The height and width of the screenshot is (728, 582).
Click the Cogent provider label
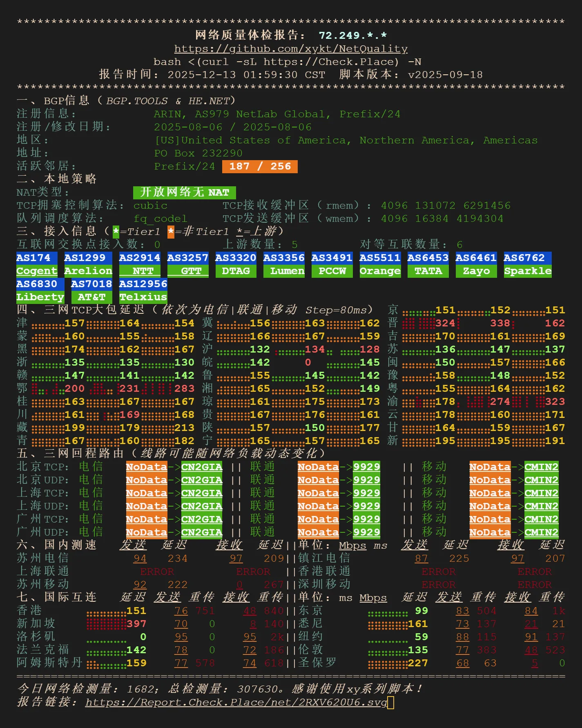[x=37, y=271]
